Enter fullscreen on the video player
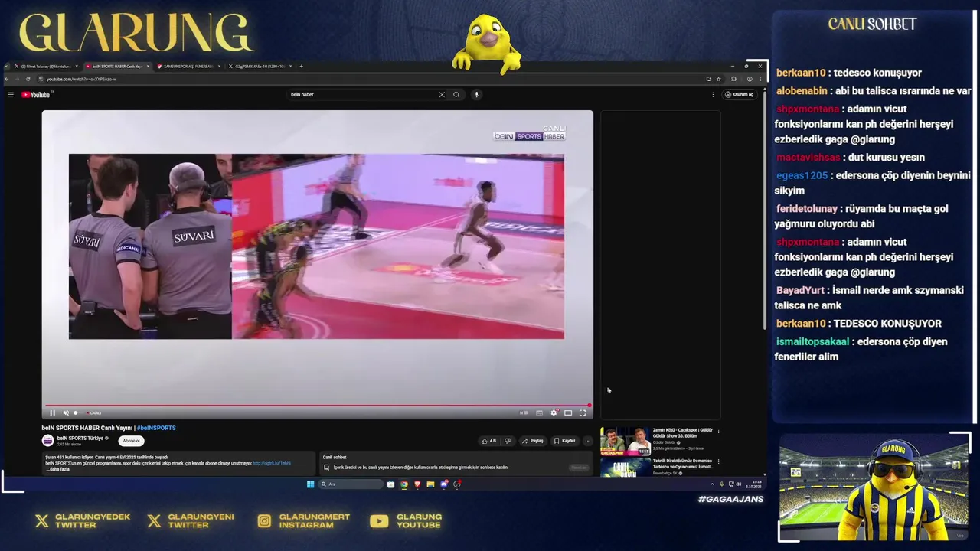Viewport: 980px width, 551px height. pyautogui.click(x=583, y=413)
